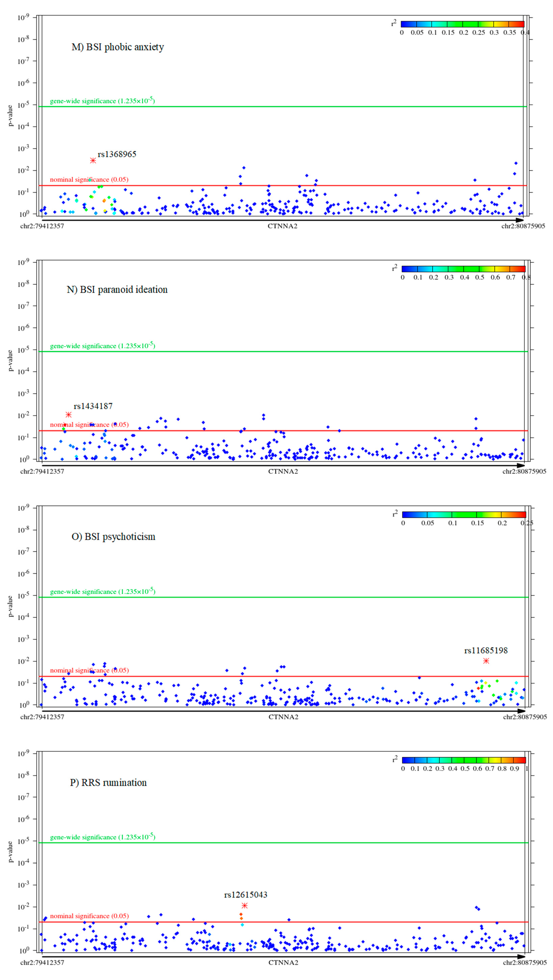Click the red star marker for rs11685198
Screen dimensions: 553x980
tap(486, 661)
